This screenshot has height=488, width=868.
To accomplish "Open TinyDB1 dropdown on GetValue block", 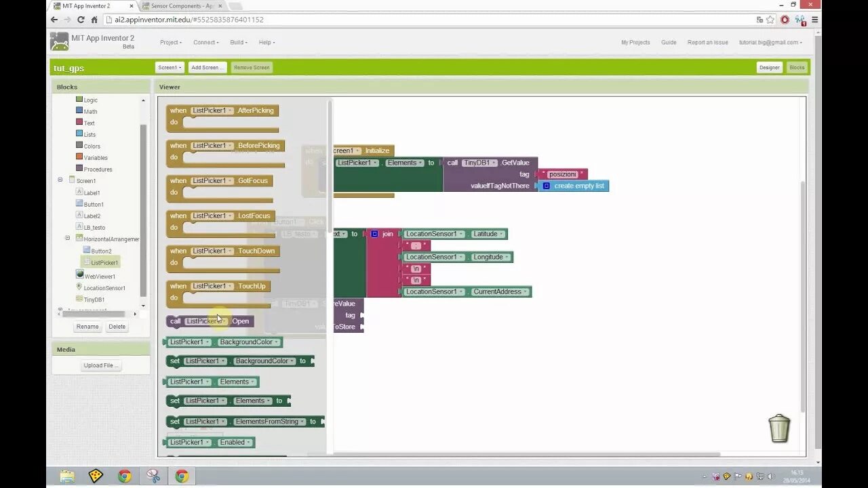I will point(494,163).
